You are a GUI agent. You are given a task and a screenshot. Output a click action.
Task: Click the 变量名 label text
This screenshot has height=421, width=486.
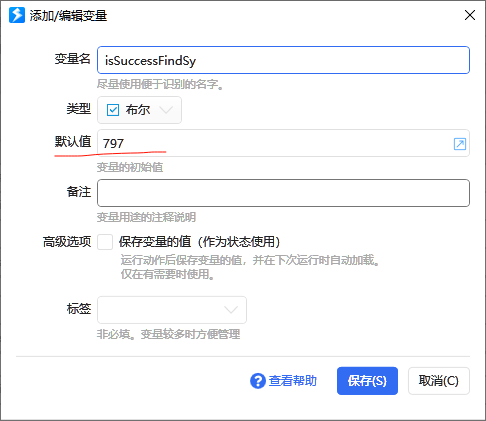73,59
